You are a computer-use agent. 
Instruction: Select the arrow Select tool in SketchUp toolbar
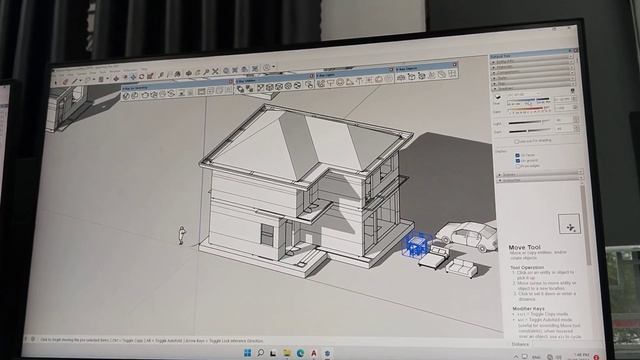point(55,82)
